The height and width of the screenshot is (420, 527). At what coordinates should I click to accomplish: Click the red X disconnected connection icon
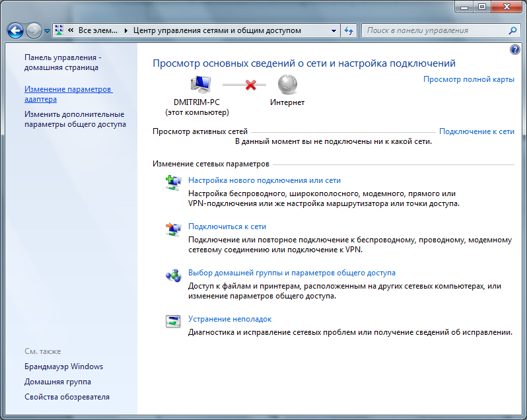(251, 85)
